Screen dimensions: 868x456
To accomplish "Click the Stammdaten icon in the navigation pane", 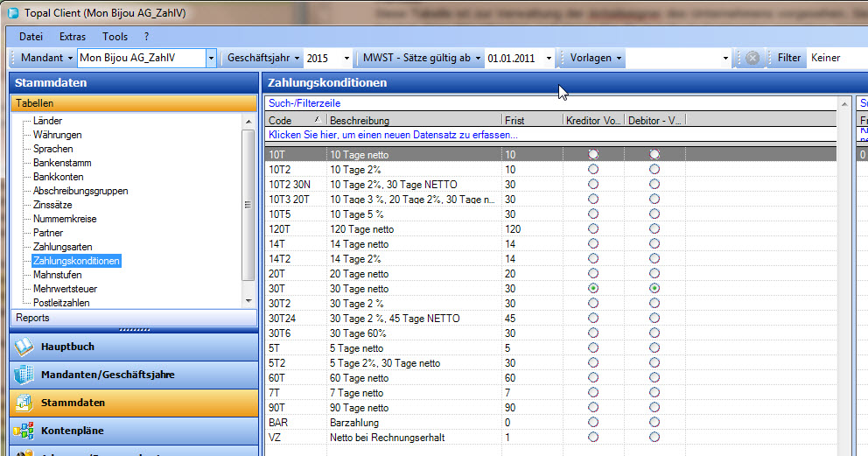I will [24, 403].
